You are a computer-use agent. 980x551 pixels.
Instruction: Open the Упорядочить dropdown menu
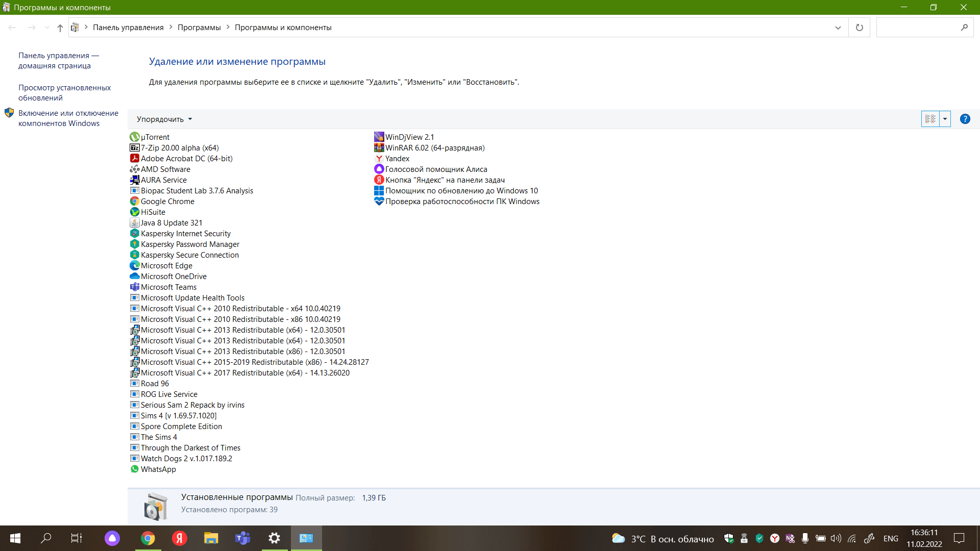[x=164, y=119]
